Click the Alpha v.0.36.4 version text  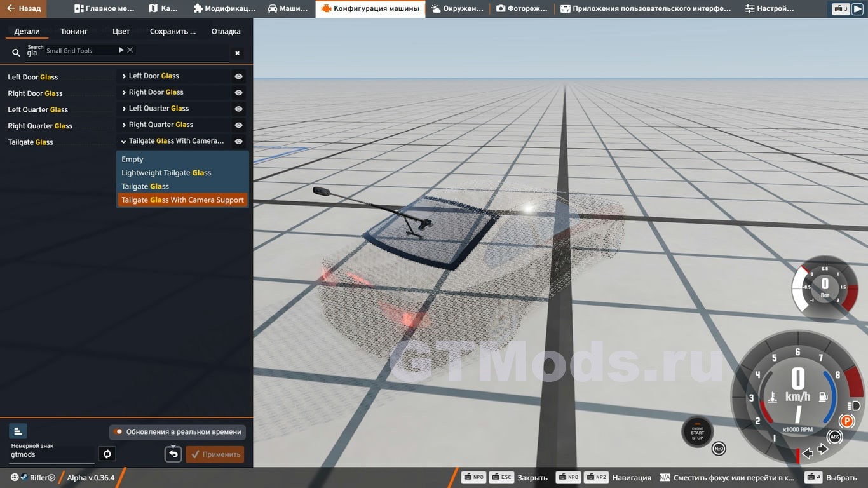point(91,478)
